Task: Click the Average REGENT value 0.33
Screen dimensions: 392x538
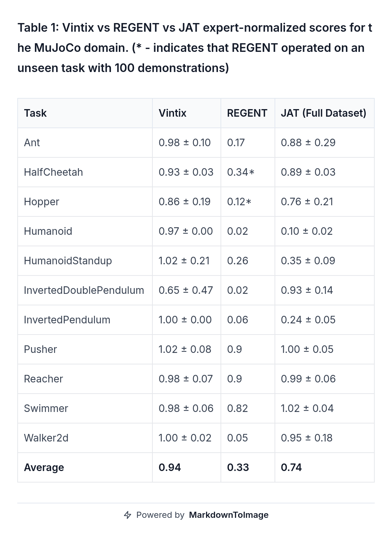Action: coord(238,467)
